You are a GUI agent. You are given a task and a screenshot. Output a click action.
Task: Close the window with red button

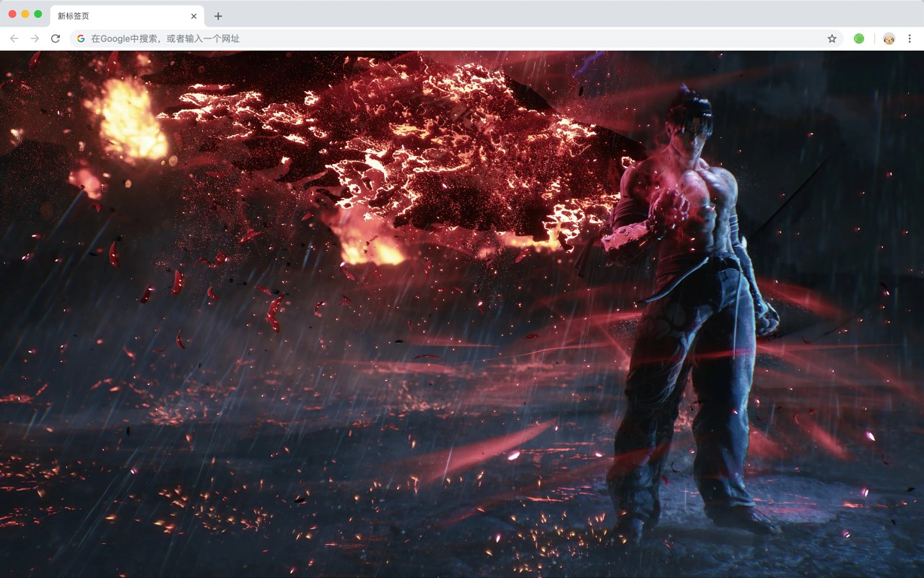(12, 14)
